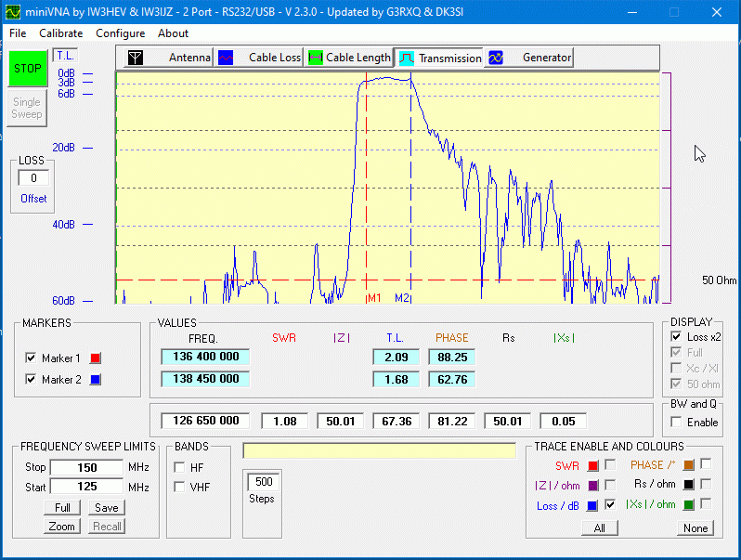
Task: Click the blue Loss / dB colour swatch
Action: 592,505
